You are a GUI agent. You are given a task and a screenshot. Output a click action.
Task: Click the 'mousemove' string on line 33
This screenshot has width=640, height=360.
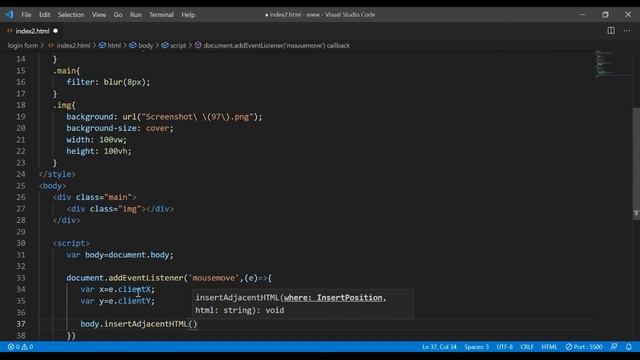[x=214, y=278]
